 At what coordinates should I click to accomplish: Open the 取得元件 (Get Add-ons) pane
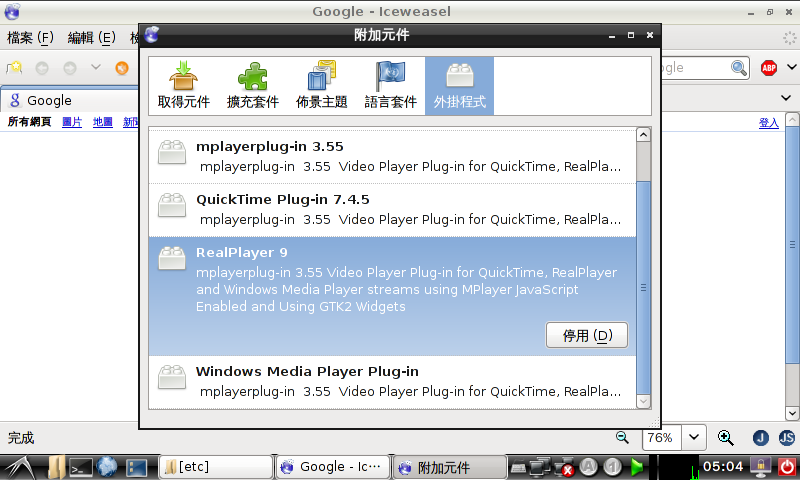[x=184, y=86]
